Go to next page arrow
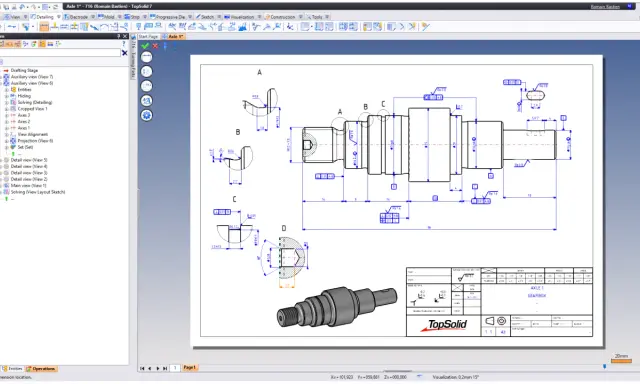Viewport: 640px width, 384px height. coord(158,368)
